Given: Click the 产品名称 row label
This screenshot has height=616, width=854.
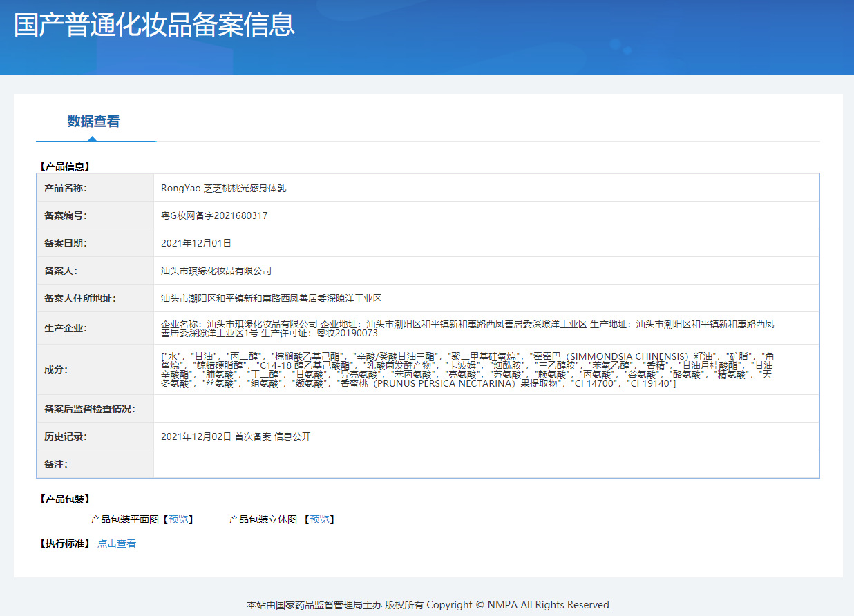Looking at the screenshot, I should point(66,188).
